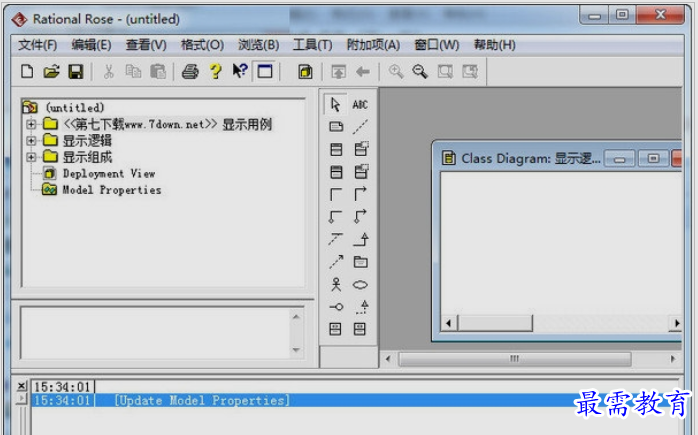Open the 工具(T) menu
The image size is (698, 435).
point(312,45)
